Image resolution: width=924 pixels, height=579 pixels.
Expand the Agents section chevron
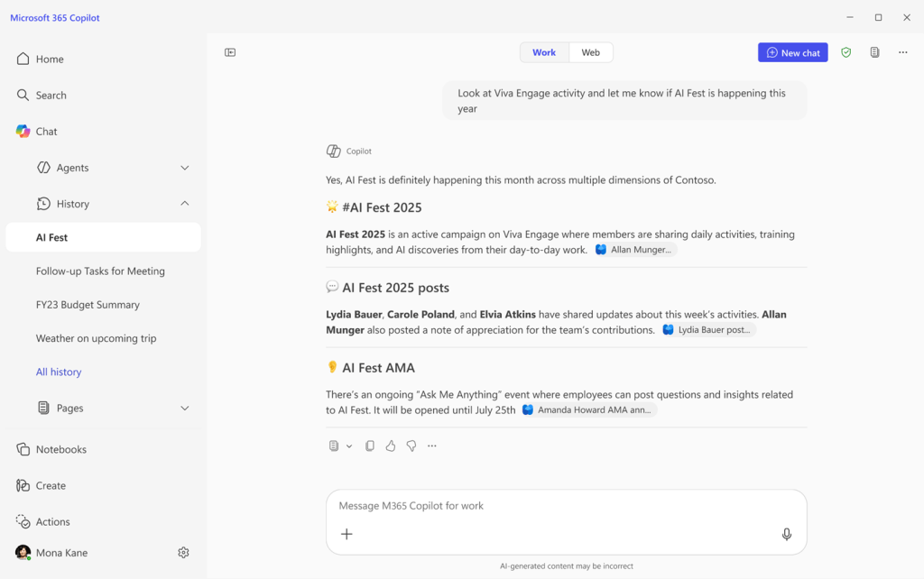pyautogui.click(x=185, y=168)
